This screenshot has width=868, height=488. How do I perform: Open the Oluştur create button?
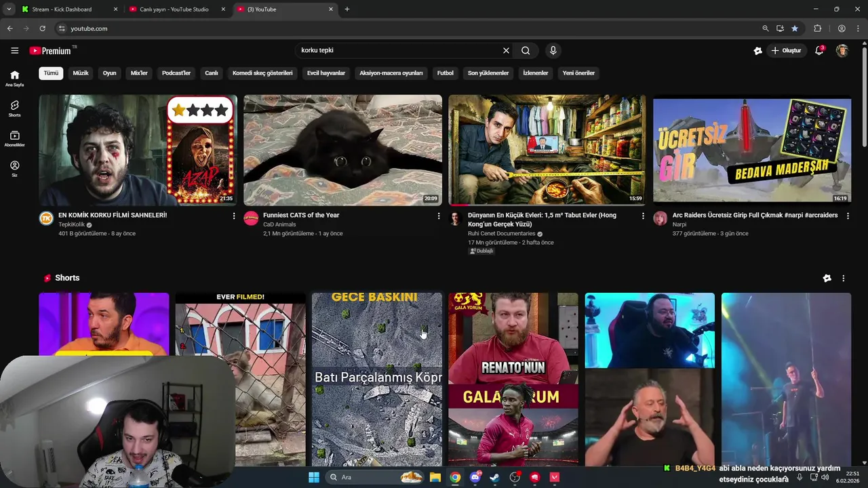(786, 50)
